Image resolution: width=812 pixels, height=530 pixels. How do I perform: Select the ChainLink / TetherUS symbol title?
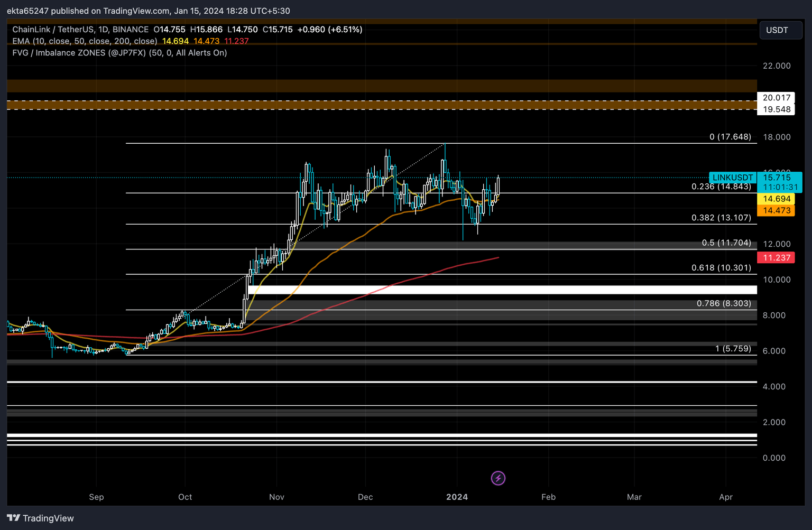(80, 30)
